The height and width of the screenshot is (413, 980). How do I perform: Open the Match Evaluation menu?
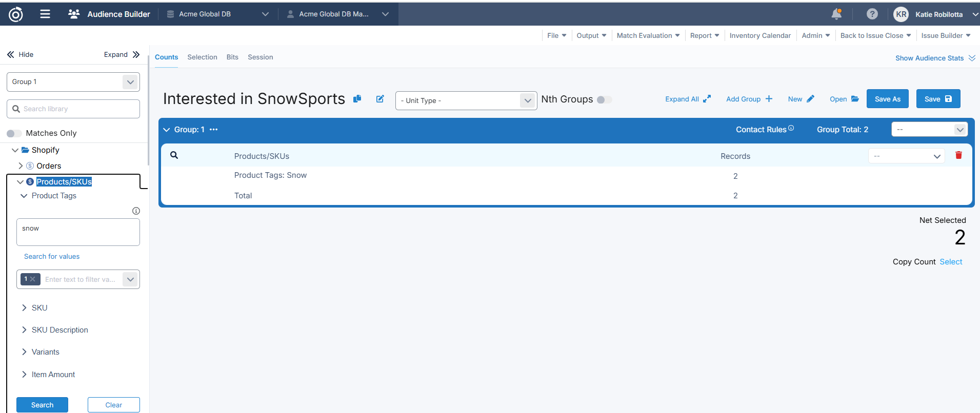tap(648, 35)
